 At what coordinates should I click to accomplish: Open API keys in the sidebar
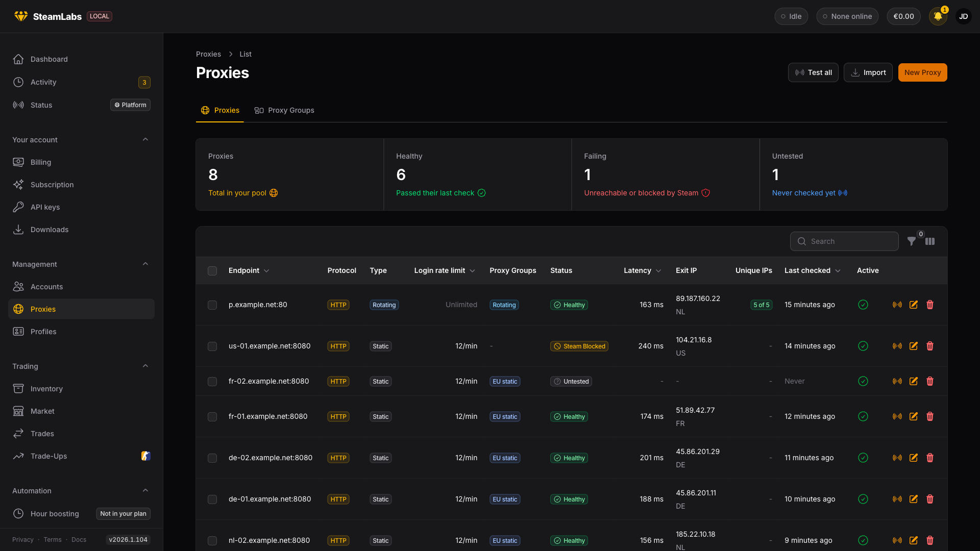pyautogui.click(x=81, y=207)
